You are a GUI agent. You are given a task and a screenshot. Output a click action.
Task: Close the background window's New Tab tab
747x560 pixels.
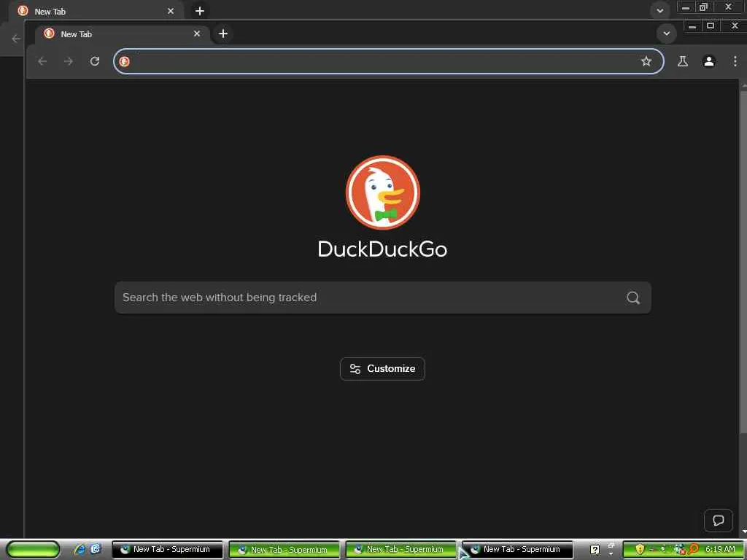click(x=171, y=11)
